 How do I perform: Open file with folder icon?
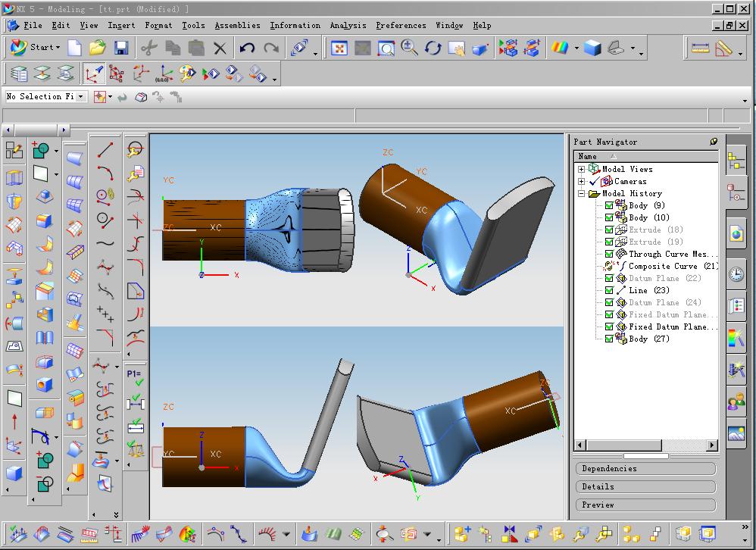(97, 48)
